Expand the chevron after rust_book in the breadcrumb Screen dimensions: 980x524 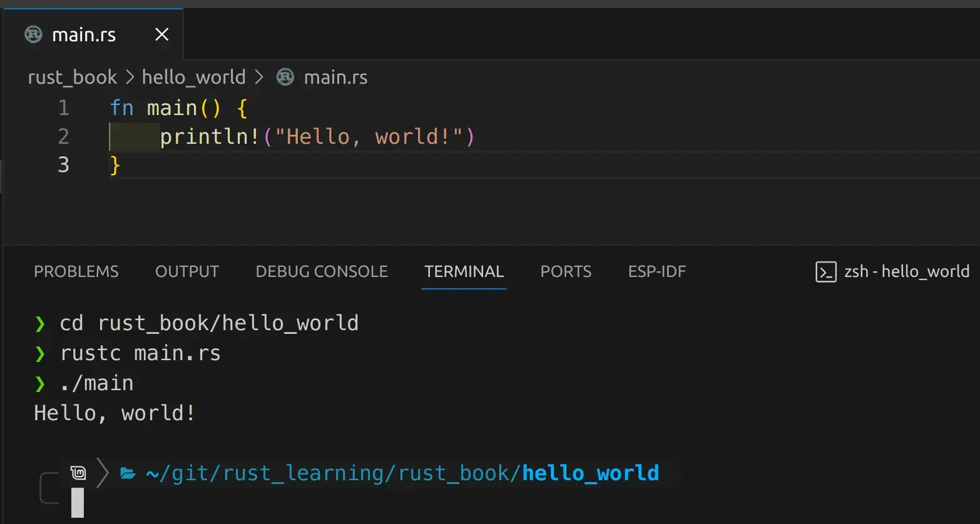[x=130, y=77]
